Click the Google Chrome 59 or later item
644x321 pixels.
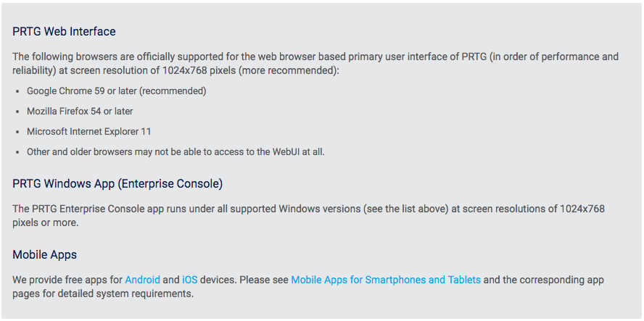(x=117, y=91)
